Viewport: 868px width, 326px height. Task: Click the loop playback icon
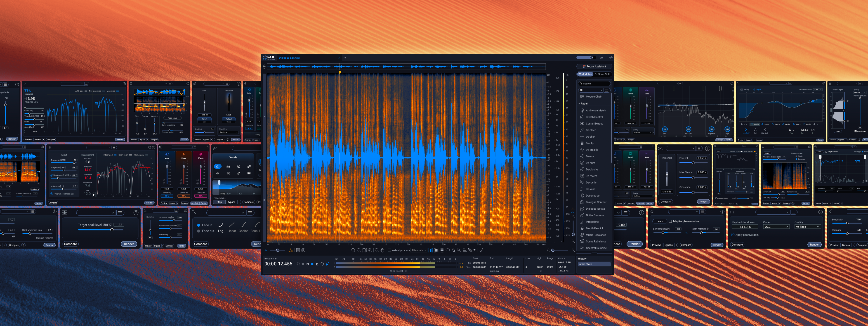(323, 264)
